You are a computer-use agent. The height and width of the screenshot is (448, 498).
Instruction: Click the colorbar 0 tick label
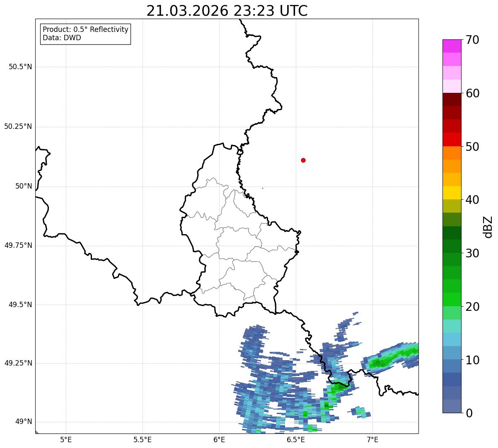coord(469,413)
